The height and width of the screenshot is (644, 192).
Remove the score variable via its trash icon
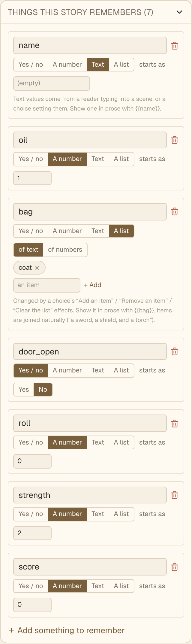(x=175, y=567)
